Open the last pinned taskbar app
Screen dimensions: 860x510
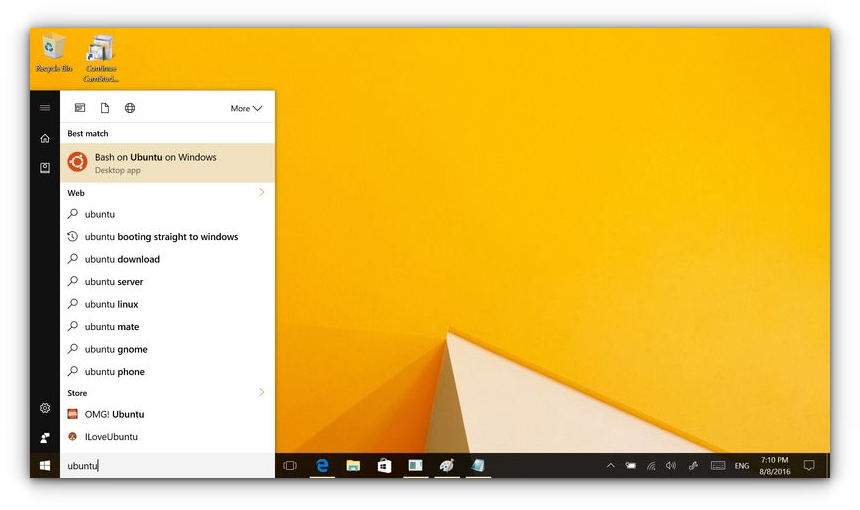coord(478,466)
